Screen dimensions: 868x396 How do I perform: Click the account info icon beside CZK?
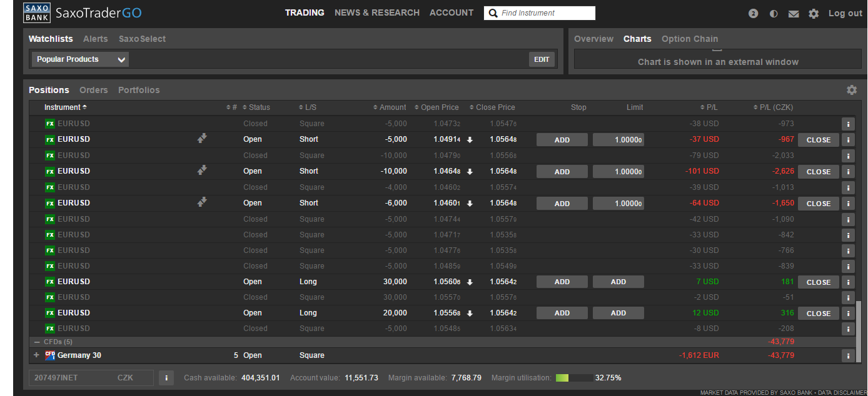point(166,378)
